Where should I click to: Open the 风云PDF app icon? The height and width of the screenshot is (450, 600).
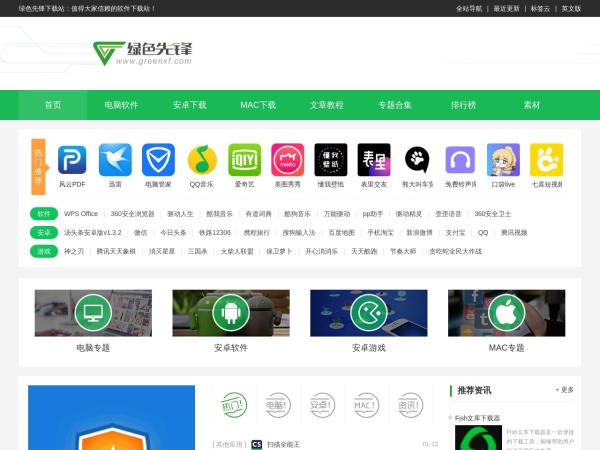pyautogui.click(x=72, y=160)
